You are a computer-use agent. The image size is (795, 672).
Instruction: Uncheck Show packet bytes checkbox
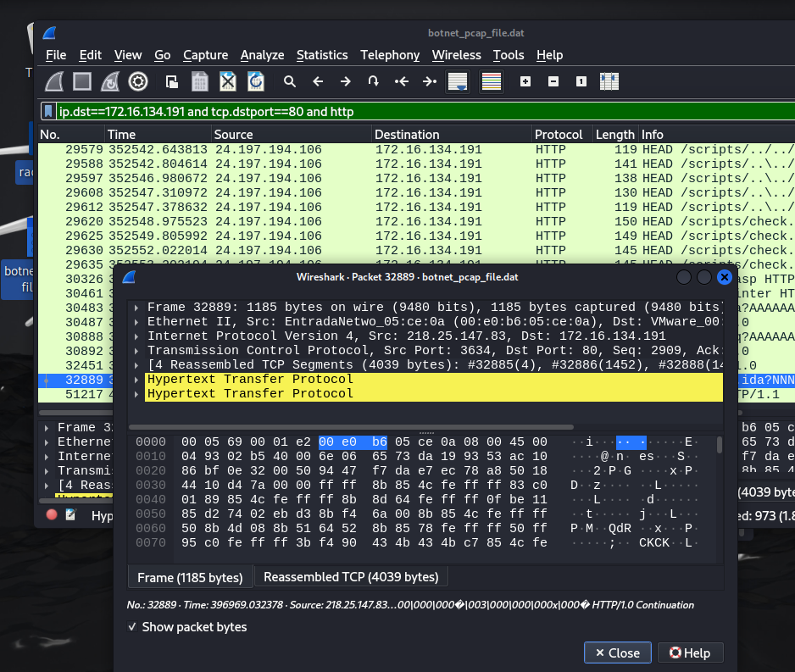point(133,627)
